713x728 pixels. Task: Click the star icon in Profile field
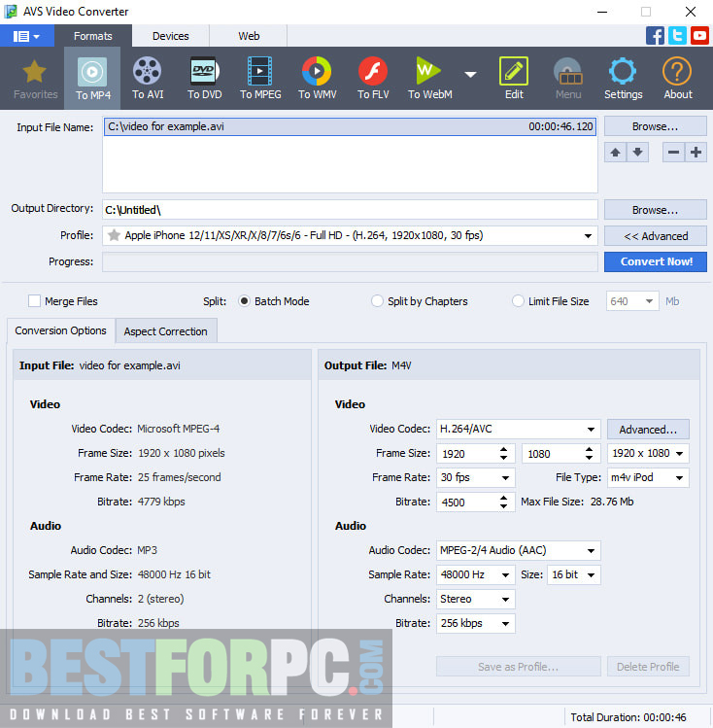(x=114, y=235)
